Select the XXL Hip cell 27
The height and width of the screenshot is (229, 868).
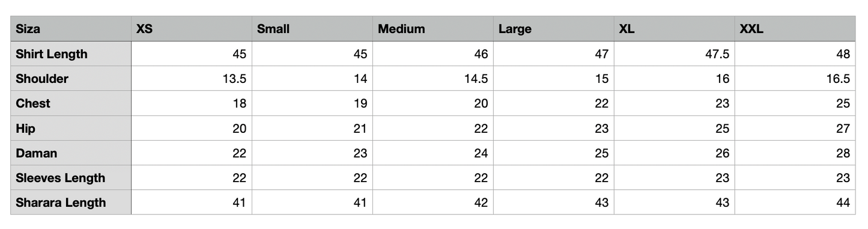(x=795, y=128)
